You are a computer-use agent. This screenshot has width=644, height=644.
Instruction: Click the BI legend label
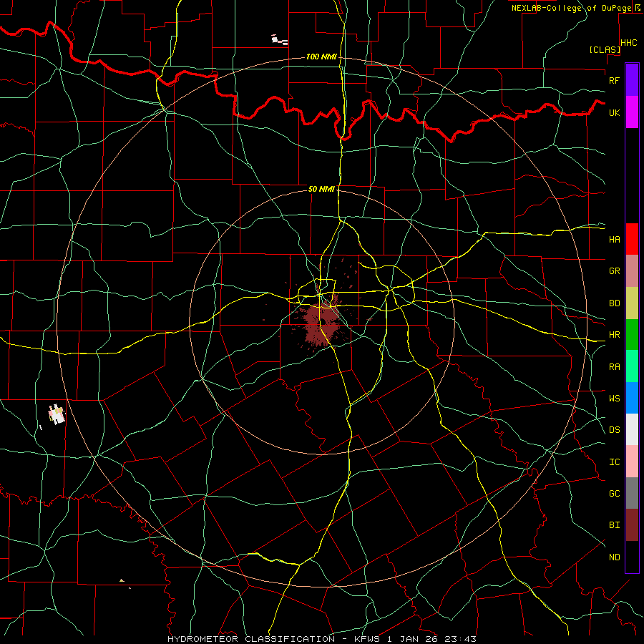tap(615, 525)
